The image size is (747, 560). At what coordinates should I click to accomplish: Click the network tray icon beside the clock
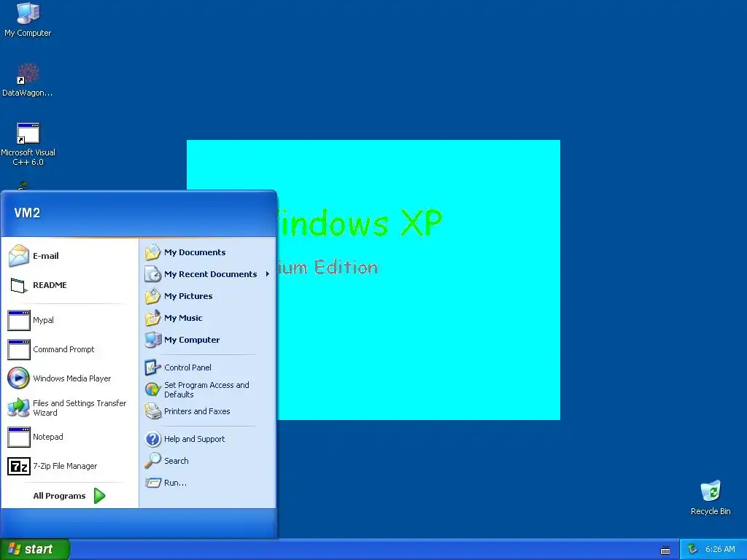coord(693,550)
